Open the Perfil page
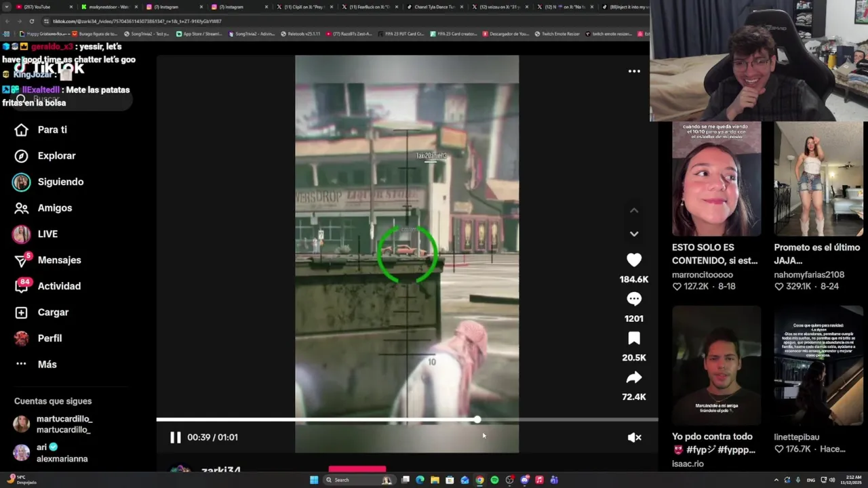Image resolution: width=868 pixels, height=488 pixels. click(39, 338)
